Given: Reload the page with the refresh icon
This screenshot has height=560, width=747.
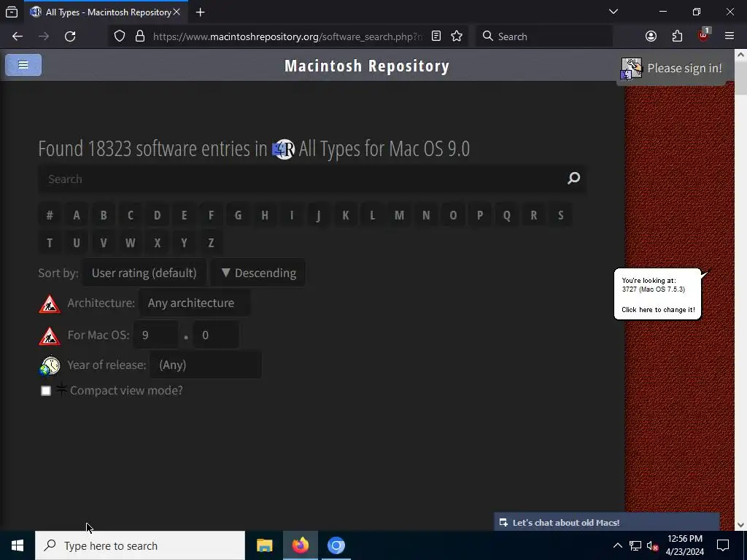Looking at the screenshot, I should point(70,36).
